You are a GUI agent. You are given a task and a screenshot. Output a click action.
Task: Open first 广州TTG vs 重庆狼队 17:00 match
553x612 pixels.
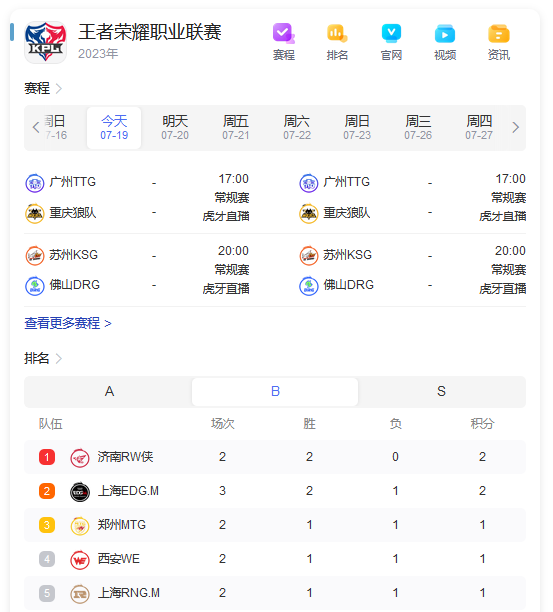pyautogui.click(x=137, y=197)
